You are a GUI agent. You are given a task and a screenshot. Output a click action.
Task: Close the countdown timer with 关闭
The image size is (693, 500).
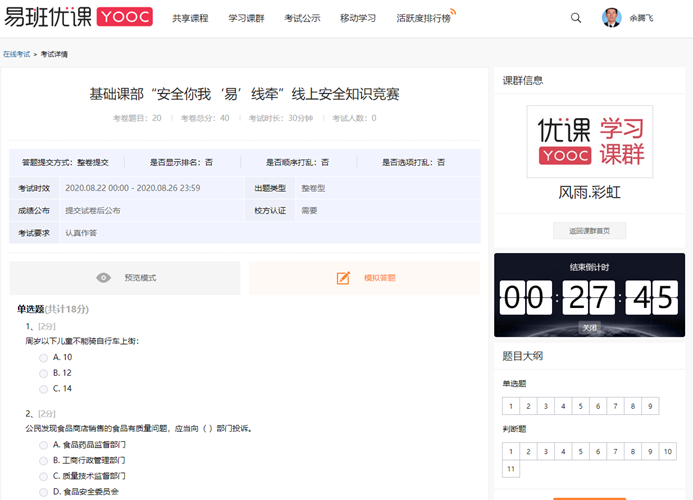click(590, 327)
